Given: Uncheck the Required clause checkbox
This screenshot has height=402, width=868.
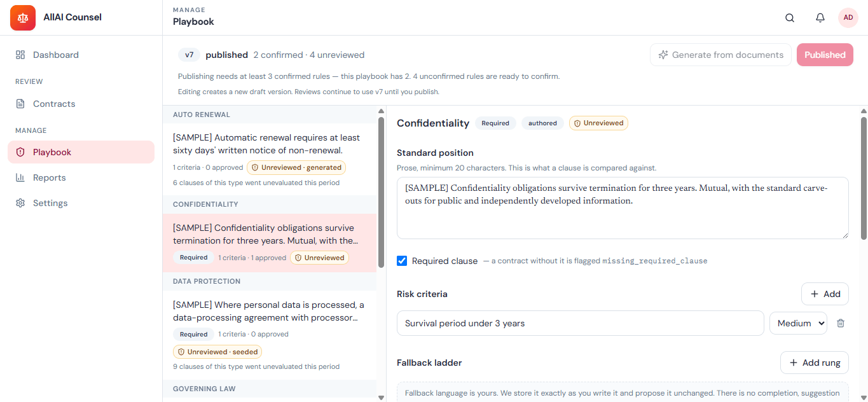Looking at the screenshot, I should coord(402,261).
